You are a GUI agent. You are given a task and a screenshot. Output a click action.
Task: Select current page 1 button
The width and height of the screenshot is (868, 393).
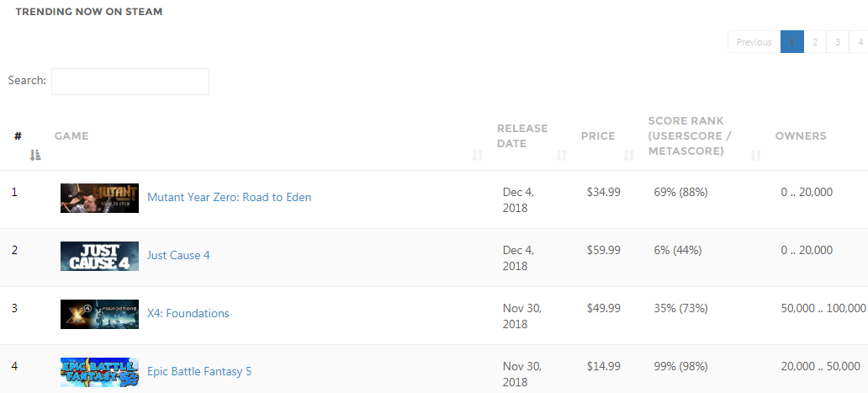792,42
